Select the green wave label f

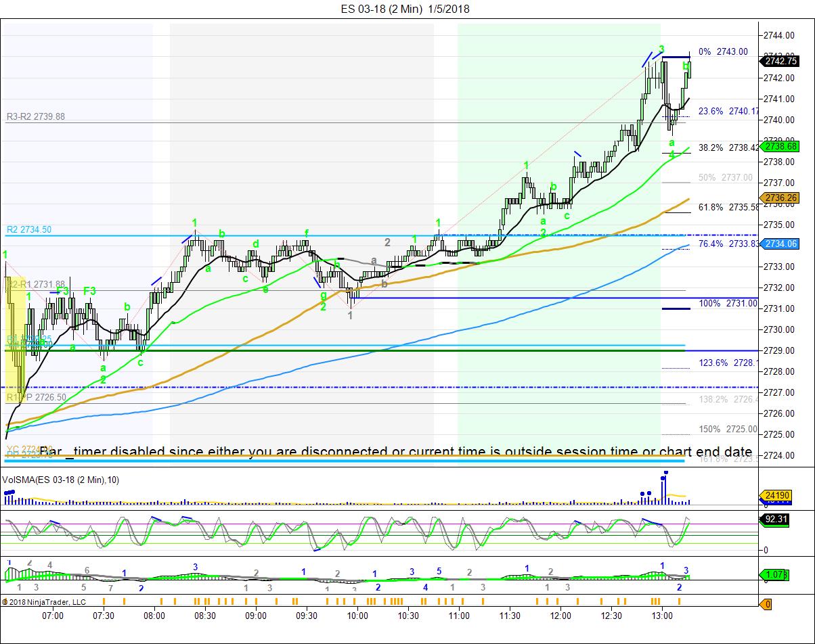306,232
